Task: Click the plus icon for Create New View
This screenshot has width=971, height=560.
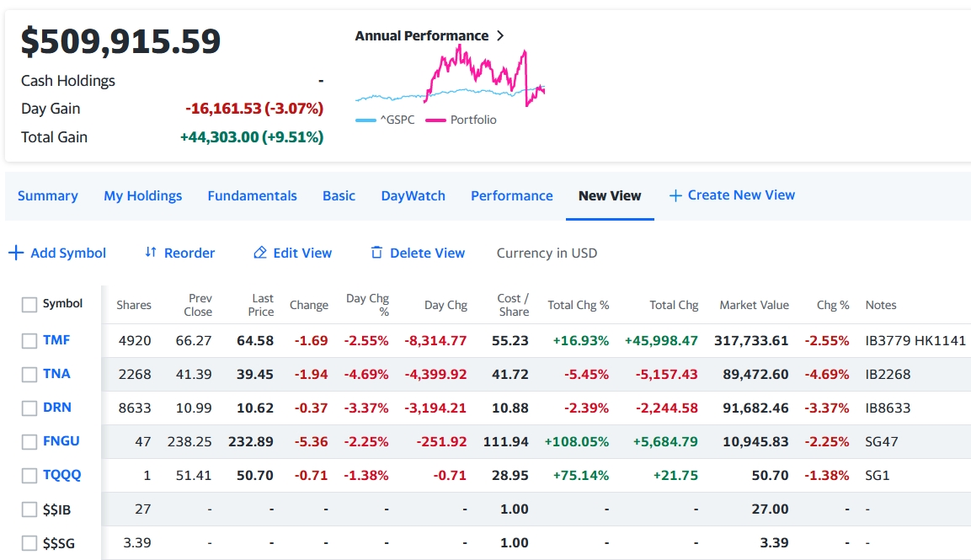Action: pos(675,195)
